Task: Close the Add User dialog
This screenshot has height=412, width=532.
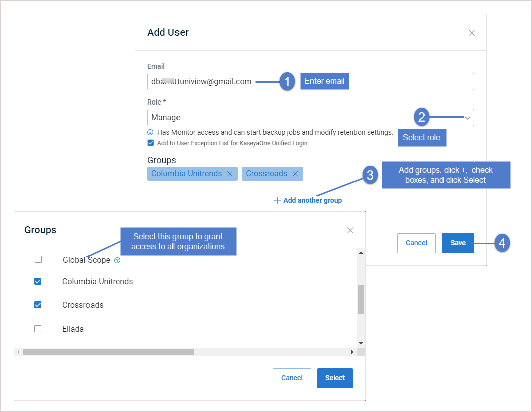Action: point(471,33)
